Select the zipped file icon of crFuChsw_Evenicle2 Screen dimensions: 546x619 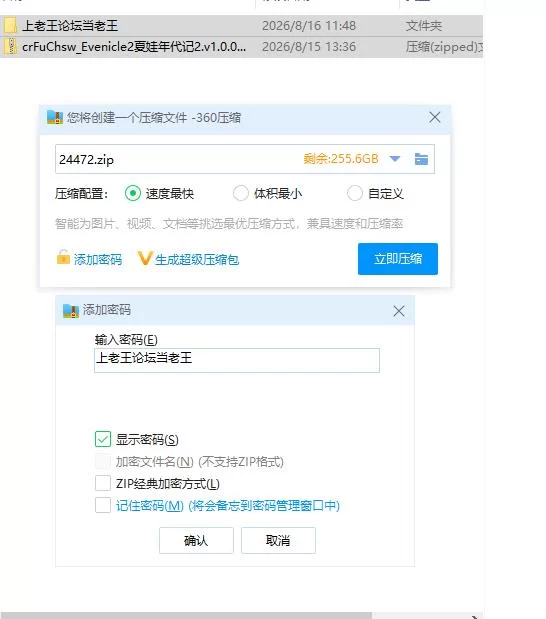(x=10, y=47)
